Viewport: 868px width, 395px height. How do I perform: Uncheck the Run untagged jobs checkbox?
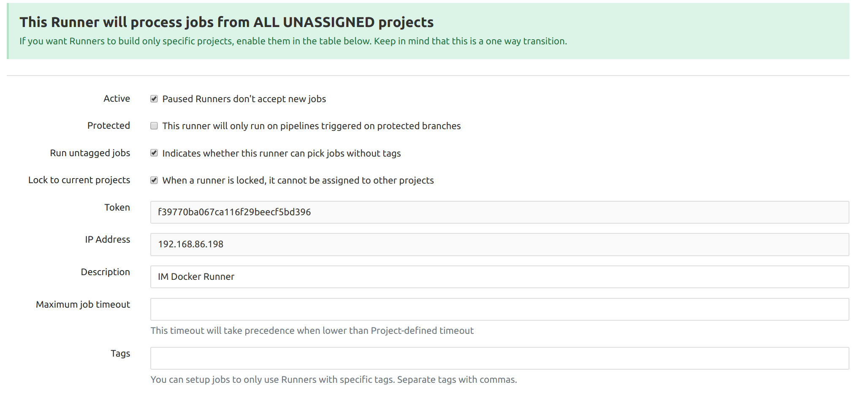point(154,153)
